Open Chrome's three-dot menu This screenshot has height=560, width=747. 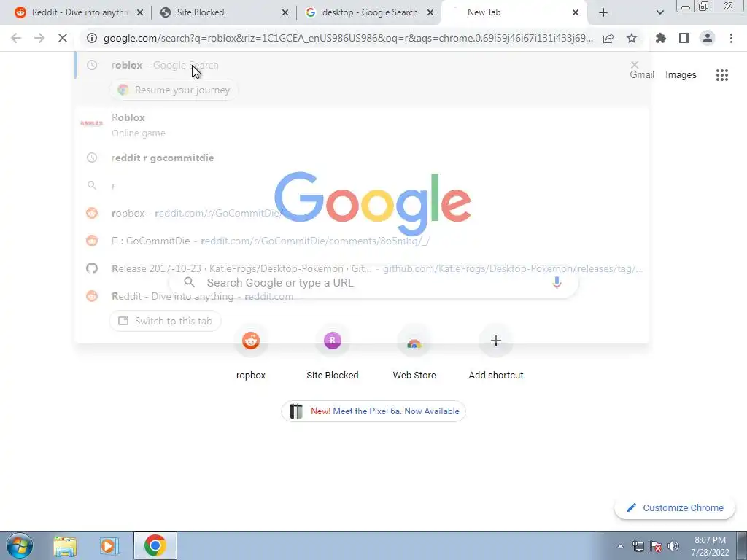731,38
